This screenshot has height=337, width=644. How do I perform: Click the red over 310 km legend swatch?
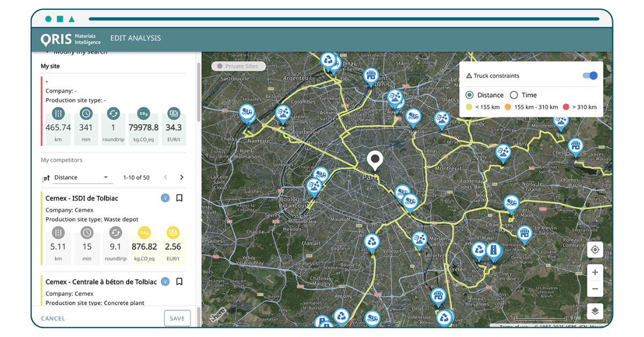(565, 107)
